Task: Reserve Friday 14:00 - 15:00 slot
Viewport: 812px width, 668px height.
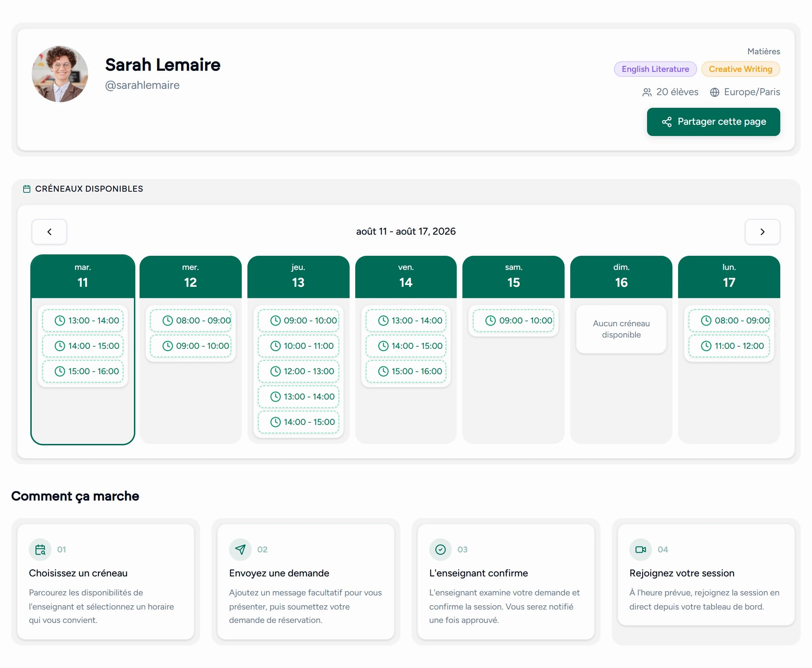Action: coord(406,346)
